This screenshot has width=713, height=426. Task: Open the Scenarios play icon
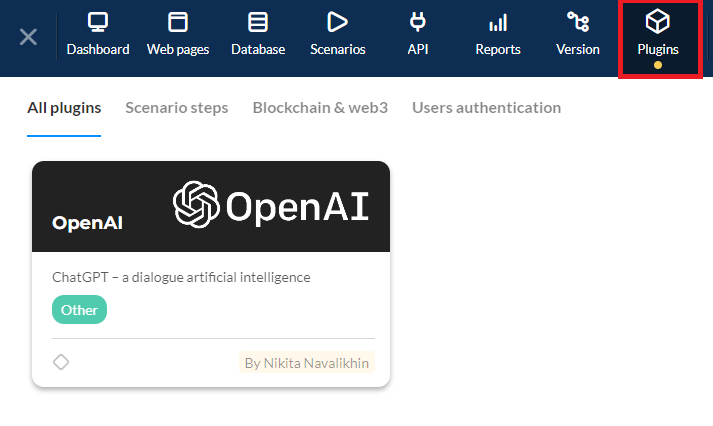click(x=338, y=22)
